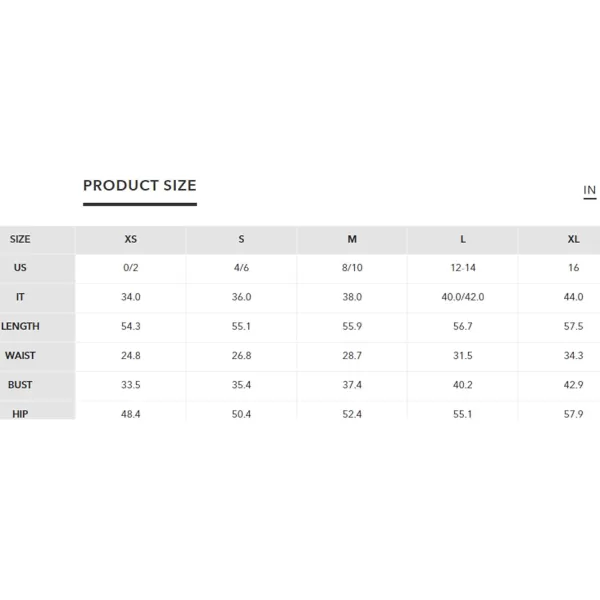The width and height of the screenshot is (600, 600).
Task: Click the US 0/2 cell
Action: (130, 268)
